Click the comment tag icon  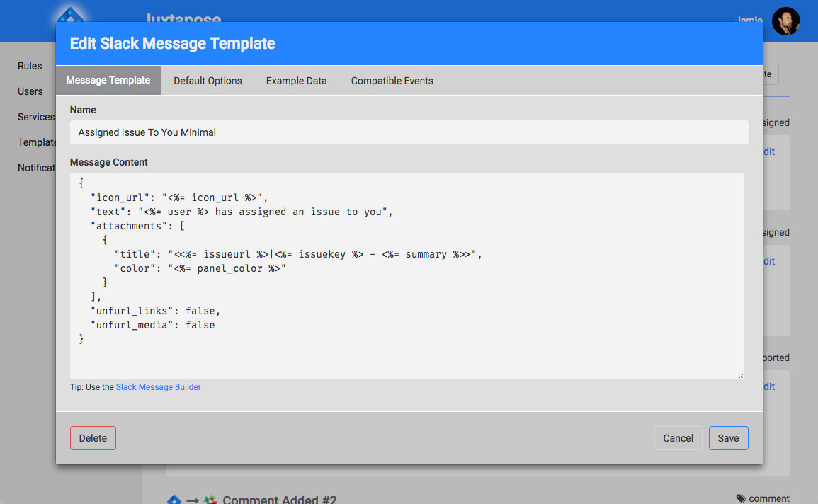click(741, 498)
